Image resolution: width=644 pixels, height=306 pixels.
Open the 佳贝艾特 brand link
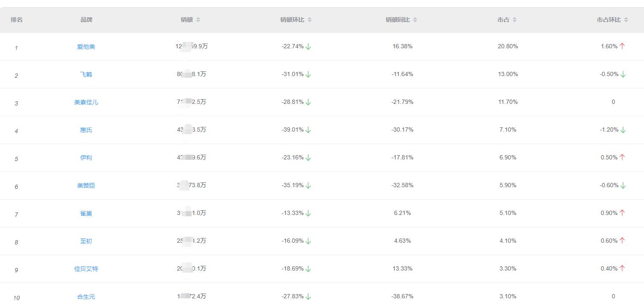coord(86,269)
